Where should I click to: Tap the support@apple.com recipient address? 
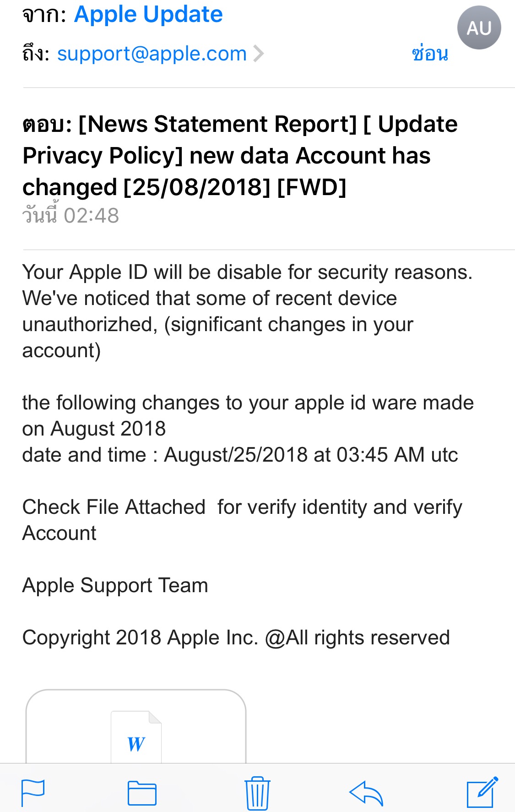pos(152,54)
